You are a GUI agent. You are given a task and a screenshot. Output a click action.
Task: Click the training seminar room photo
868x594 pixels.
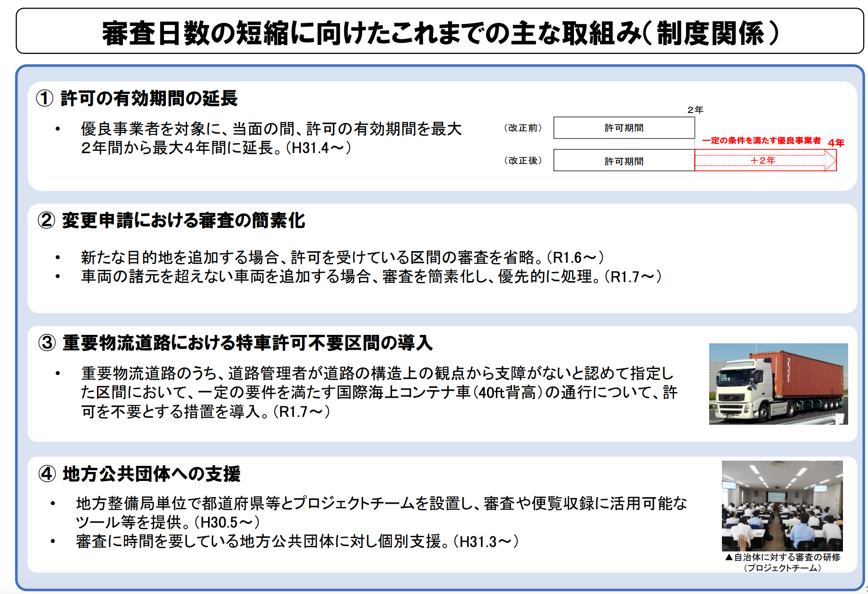[x=782, y=506]
